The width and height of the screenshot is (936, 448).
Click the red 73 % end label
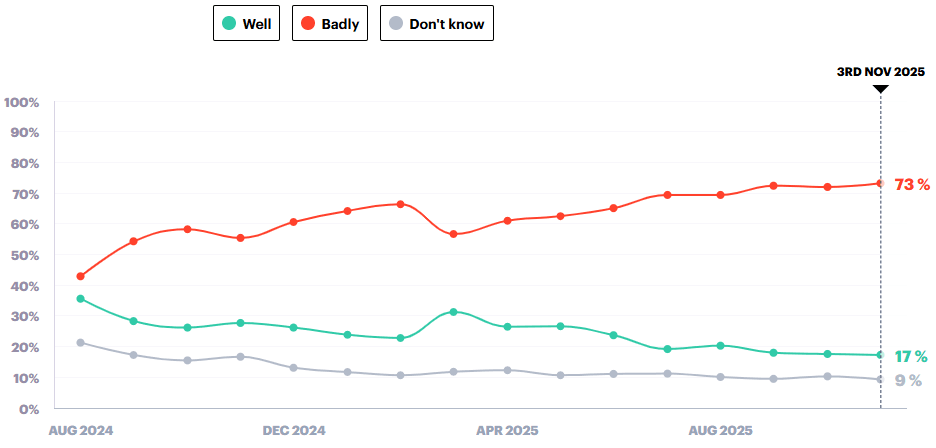click(x=911, y=184)
